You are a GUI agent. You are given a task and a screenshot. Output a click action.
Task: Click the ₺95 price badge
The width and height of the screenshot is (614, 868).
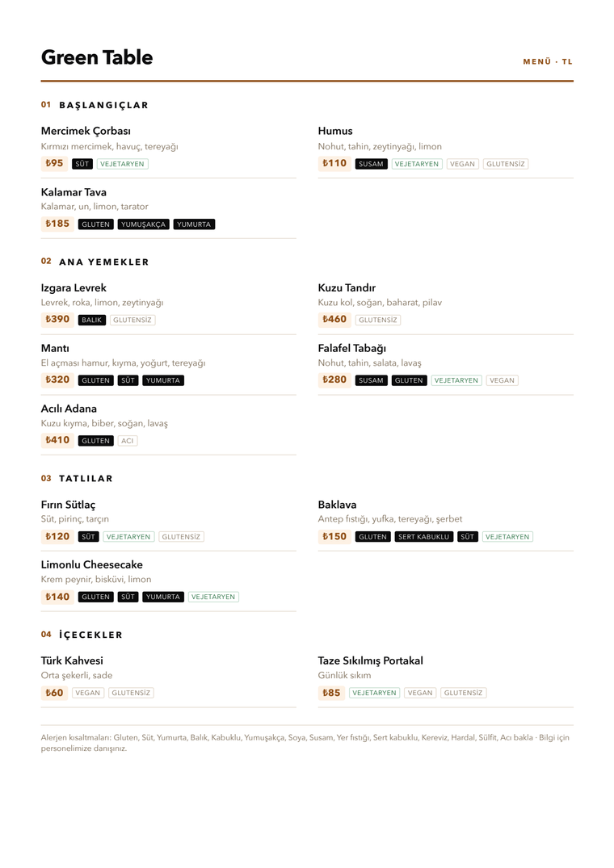pyautogui.click(x=54, y=163)
